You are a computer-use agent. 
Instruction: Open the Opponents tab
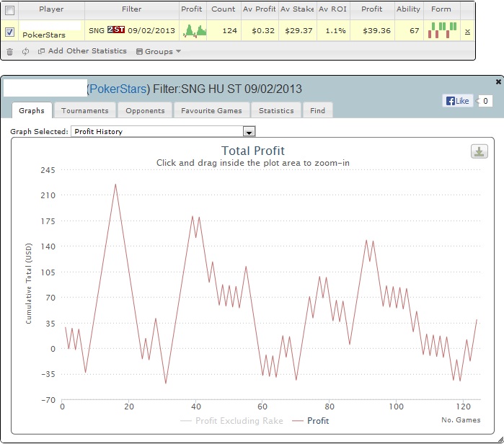click(146, 110)
